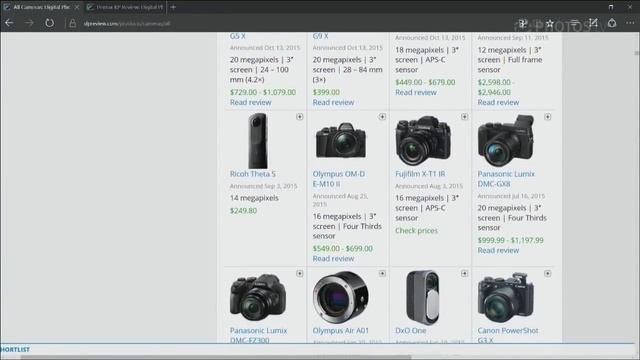The width and height of the screenshot is (640, 360).
Task: Click the $449.00 - $679.00 price range
Action: click(425, 82)
